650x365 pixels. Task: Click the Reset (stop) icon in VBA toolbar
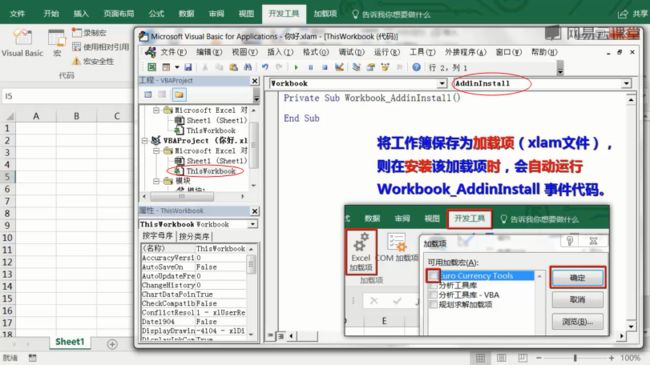click(325, 67)
